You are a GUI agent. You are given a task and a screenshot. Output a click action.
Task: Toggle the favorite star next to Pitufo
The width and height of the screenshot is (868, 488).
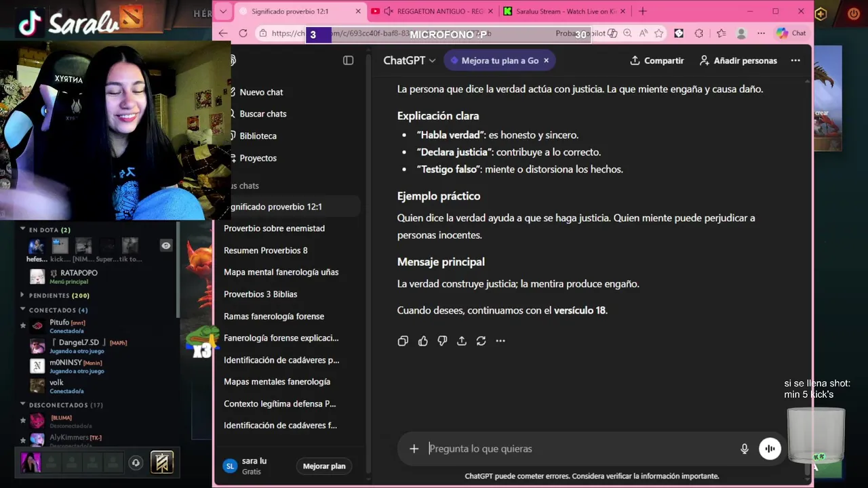tap(23, 326)
